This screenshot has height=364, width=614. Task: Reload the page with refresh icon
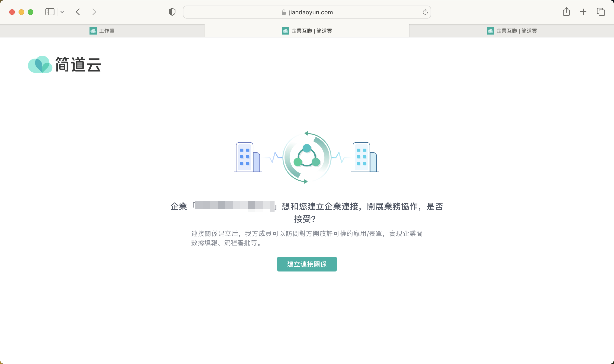point(425,12)
